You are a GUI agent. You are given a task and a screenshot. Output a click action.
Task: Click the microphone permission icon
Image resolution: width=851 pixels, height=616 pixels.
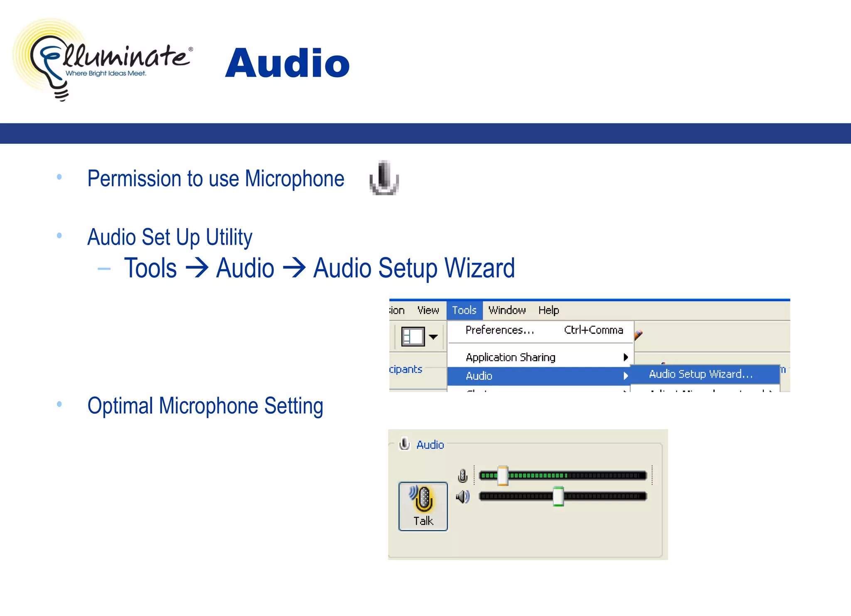384,178
